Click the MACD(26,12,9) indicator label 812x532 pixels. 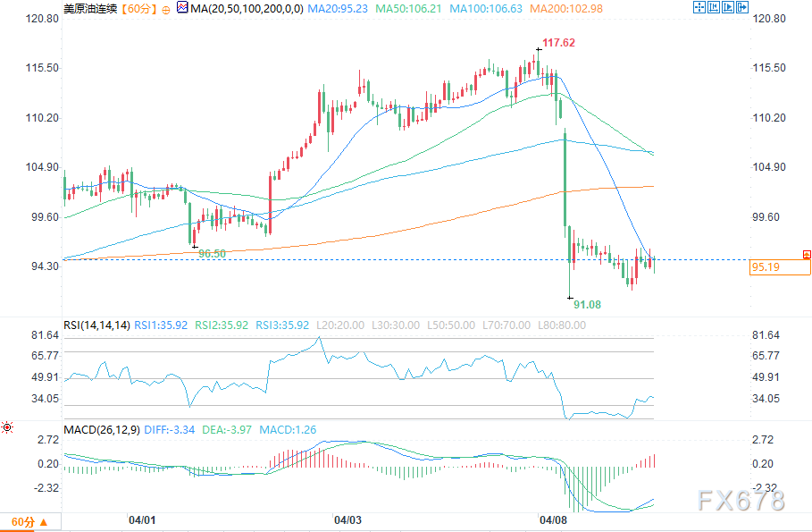click(102, 430)
